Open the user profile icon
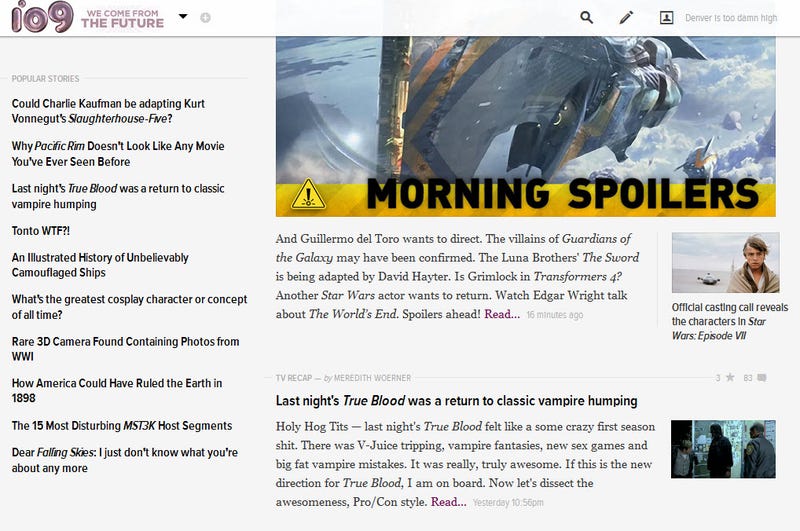 click(666, 17)
